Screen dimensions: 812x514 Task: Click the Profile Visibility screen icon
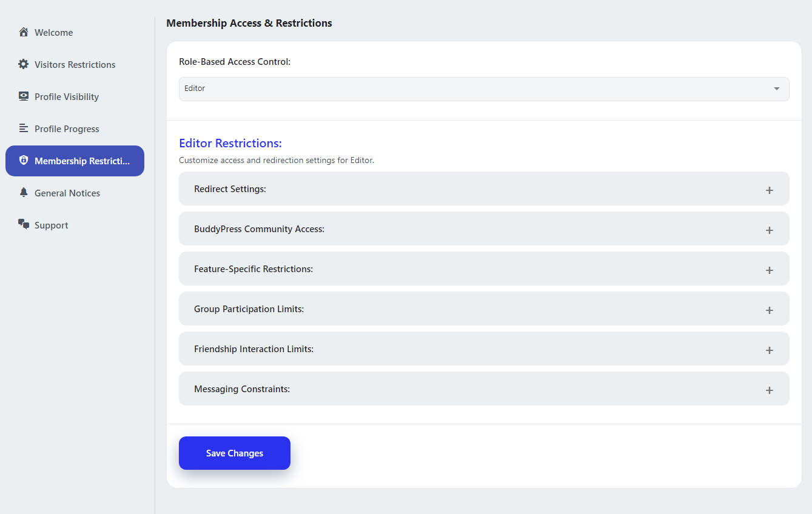24,96
